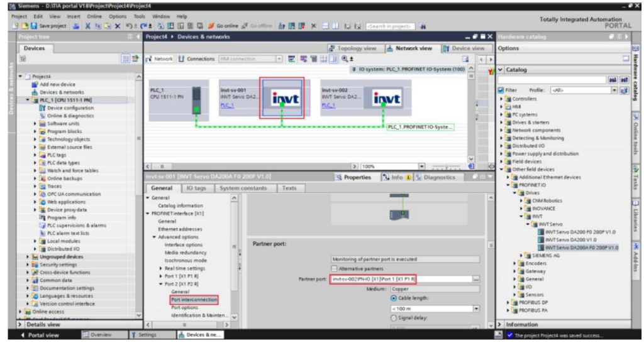
Task: Click the search binoculars icon beside project search
Action: pos(423,26)
